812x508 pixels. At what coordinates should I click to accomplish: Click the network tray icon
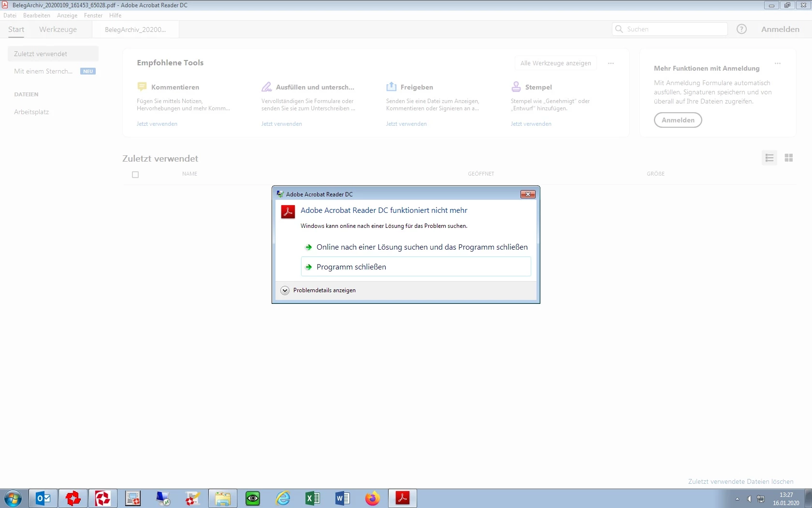click(761, 499)
